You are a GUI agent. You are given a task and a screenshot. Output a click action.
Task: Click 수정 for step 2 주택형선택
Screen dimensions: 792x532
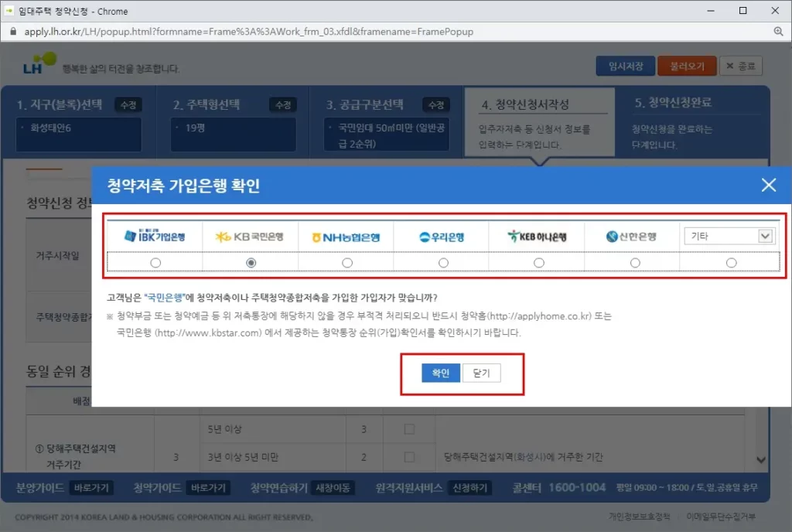coord(283,105)
